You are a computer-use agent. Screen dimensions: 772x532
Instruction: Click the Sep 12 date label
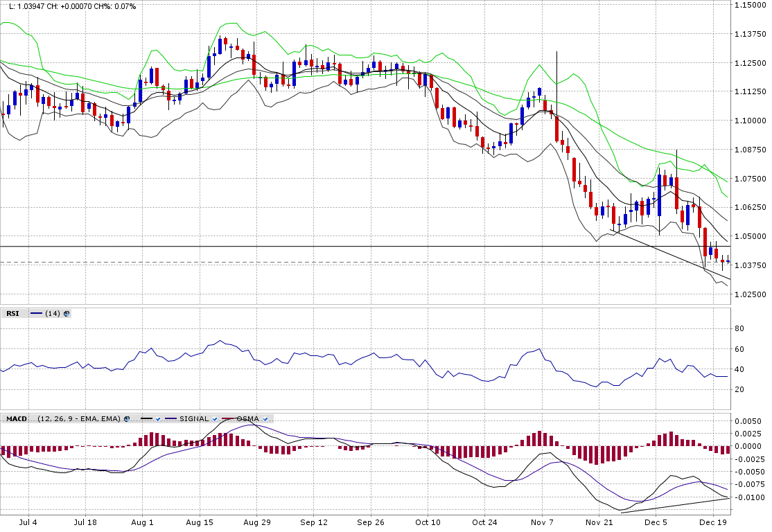tap(314, 522)
